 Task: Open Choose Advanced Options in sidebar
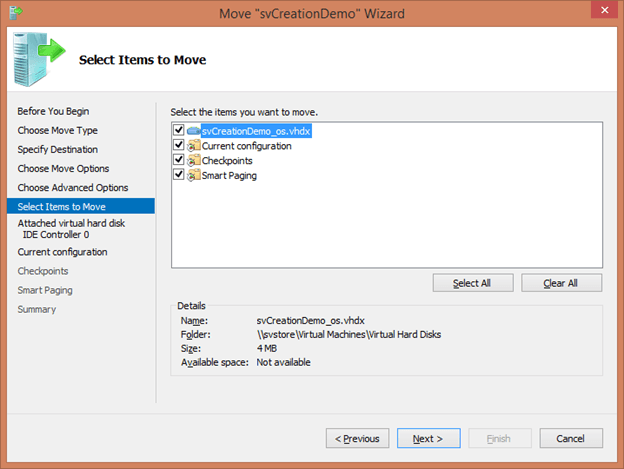pyautogui.click(x=73, y=187)
